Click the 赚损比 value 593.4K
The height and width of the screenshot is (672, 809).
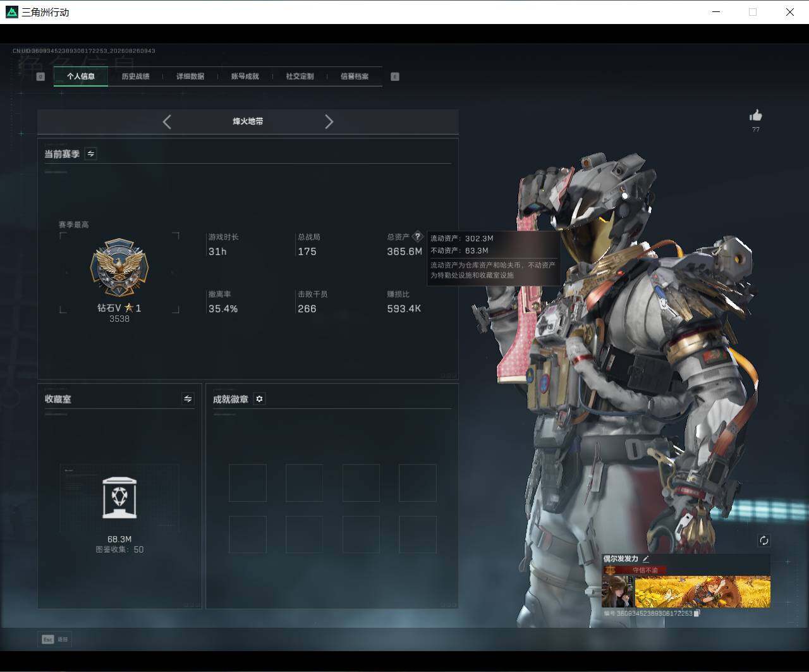tap(404, 309)
